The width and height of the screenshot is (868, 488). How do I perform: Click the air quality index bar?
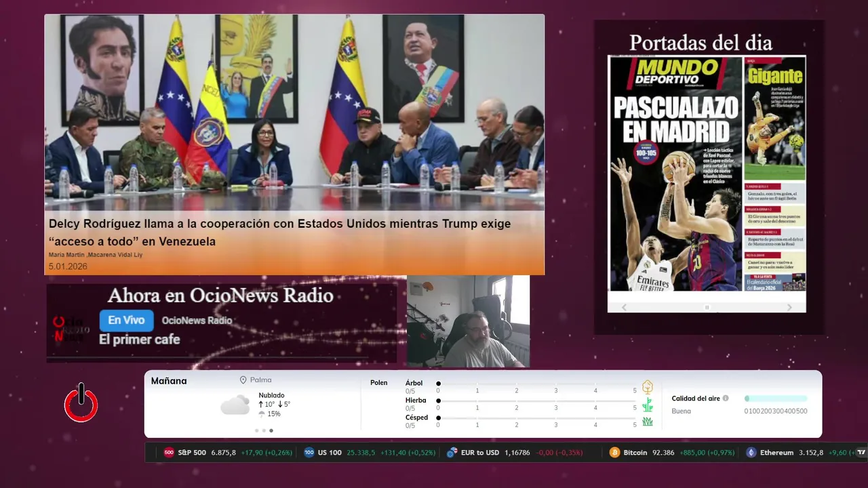tap(776, 399)
